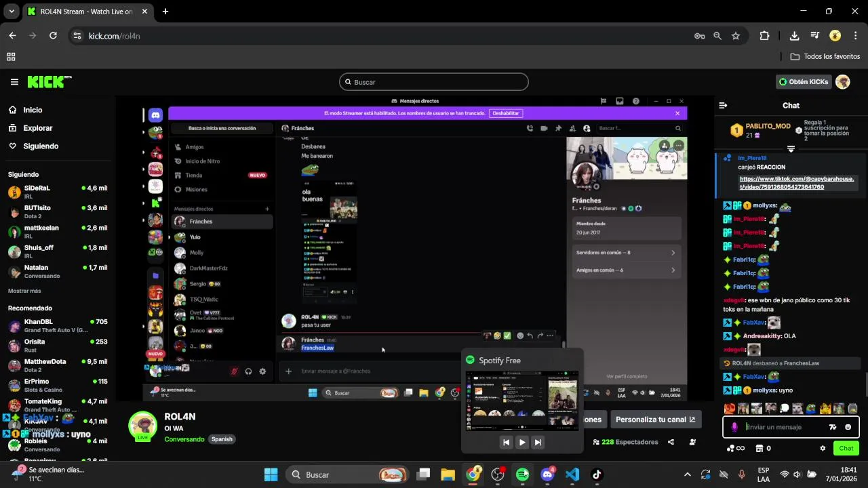Viewport: 868px width, 488px height.
Task: Click the Obtén KICKs button
Action: click(x=804, y=82)
